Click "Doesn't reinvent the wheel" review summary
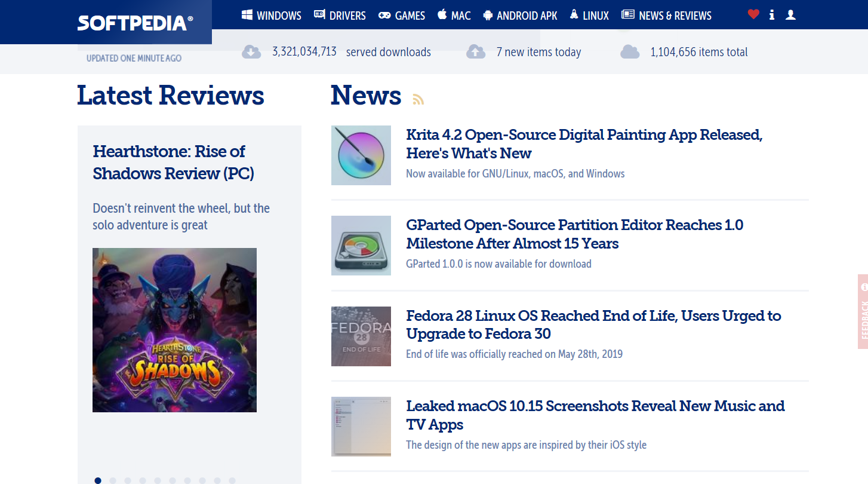Screen dimensions: 868x484 (x=181, y=217)
